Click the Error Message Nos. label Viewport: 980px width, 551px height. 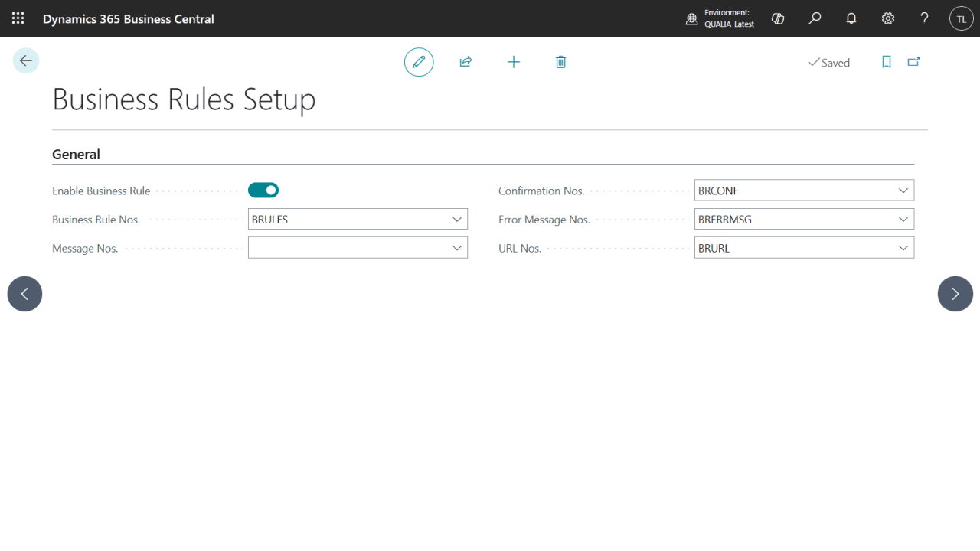click(x=544, y=220)
